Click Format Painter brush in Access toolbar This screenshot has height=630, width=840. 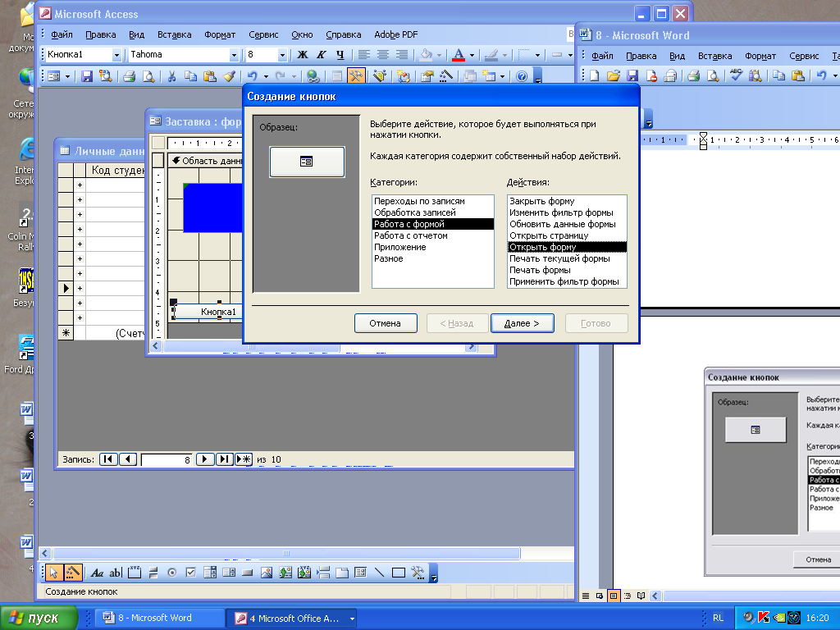230,76
